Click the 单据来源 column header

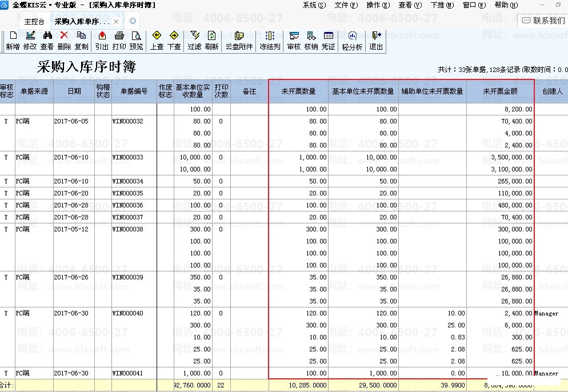coord(34,91)
